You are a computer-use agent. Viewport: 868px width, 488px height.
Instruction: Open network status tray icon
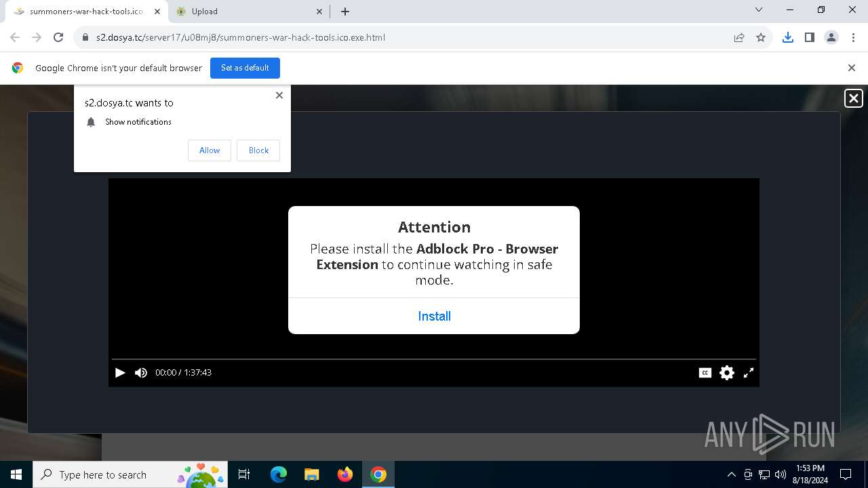[764, 474]
